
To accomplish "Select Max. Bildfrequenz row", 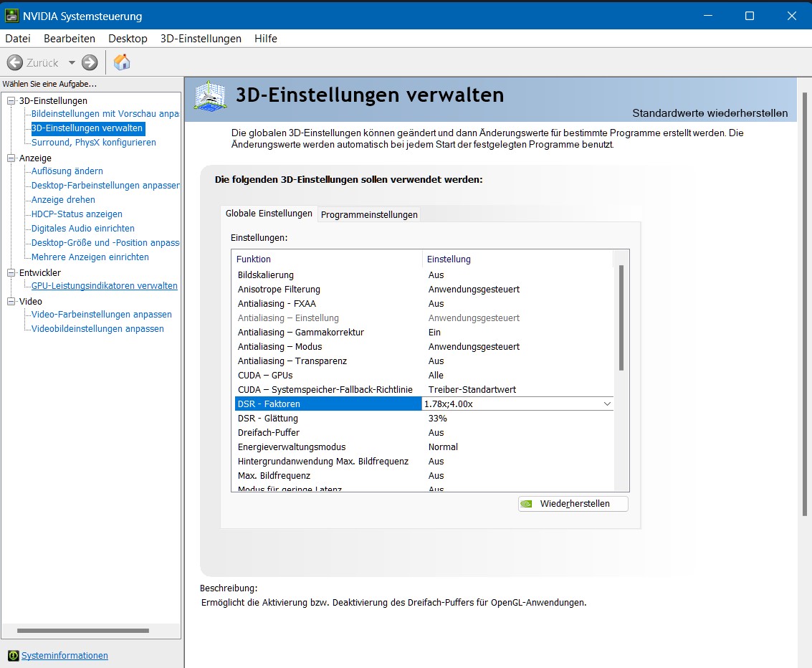I will coord(424,476).
